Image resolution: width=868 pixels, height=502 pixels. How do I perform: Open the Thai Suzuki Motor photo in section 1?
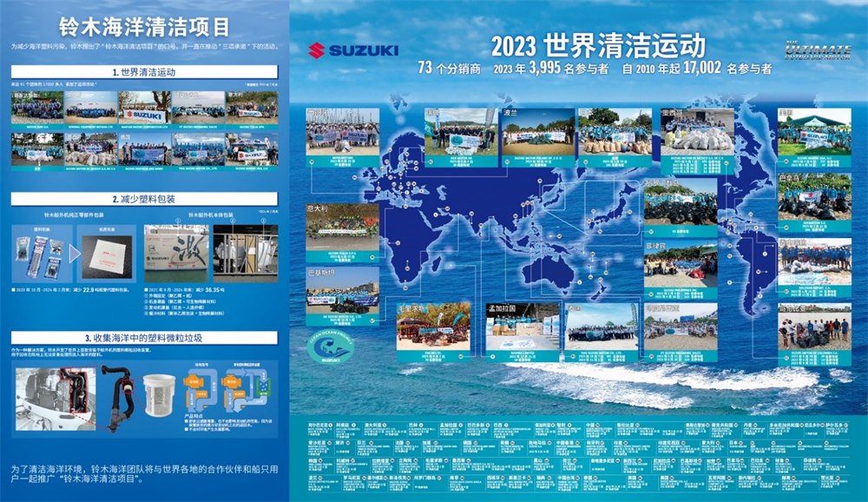click(x=198, y=149)
